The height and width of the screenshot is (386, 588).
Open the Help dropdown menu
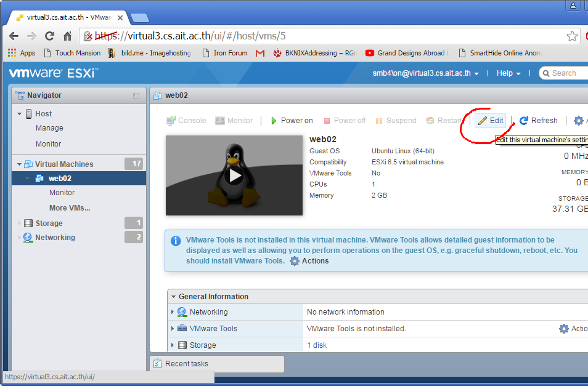[508, 73]
